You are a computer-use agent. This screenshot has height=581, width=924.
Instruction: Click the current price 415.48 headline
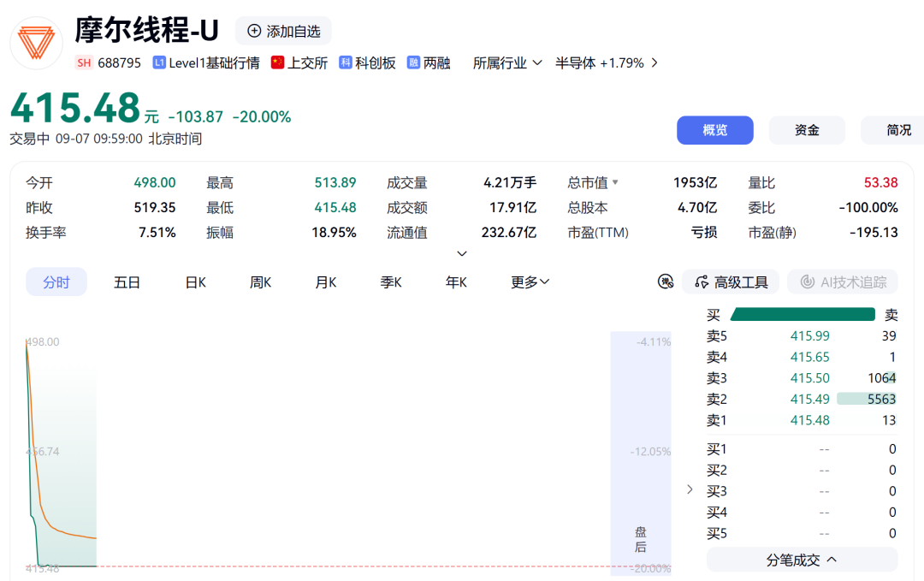(x=75, y=108)
